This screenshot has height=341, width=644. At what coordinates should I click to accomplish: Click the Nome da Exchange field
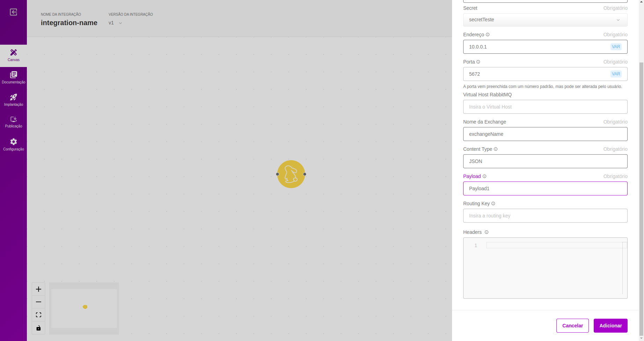(545, 134)
